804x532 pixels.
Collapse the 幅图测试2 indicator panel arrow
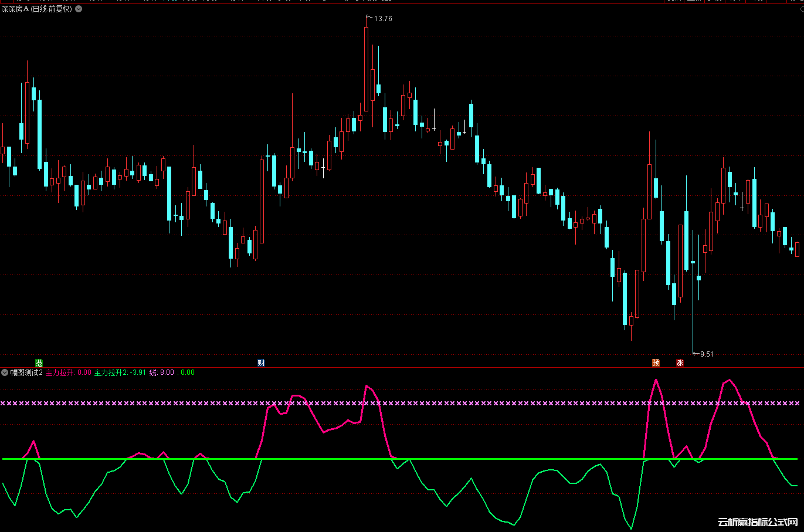[5, 372]
